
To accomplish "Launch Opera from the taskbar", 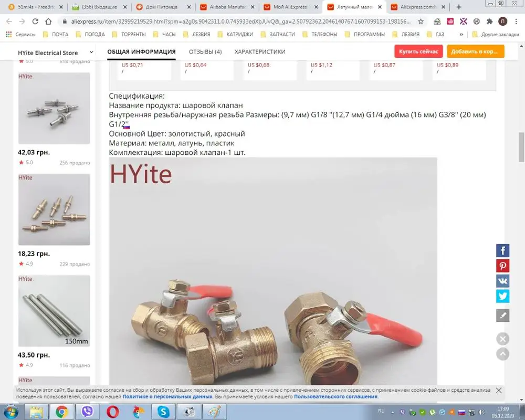I will tap(112, 412).
